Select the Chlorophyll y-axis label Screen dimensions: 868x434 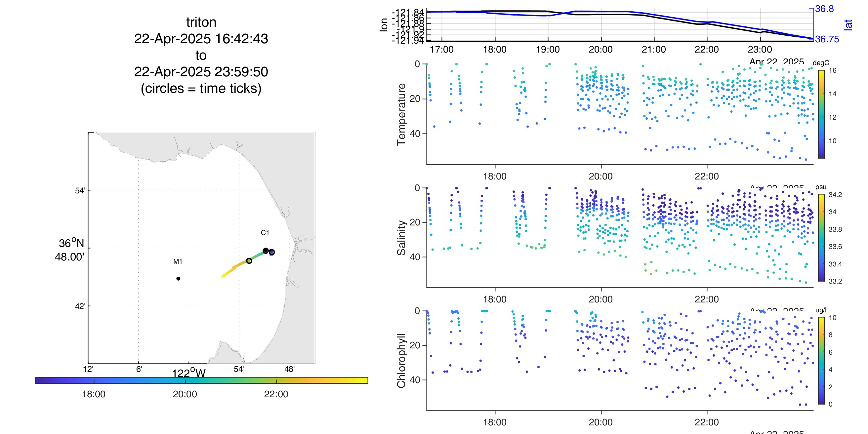coord(401,361)
